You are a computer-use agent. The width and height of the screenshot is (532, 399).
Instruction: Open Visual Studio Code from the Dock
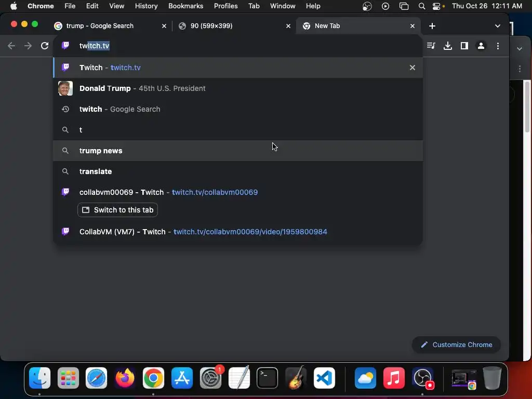(324, 378)
